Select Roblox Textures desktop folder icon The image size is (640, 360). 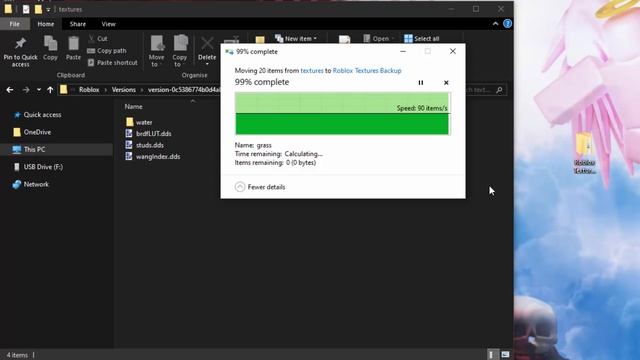point(584,153)
